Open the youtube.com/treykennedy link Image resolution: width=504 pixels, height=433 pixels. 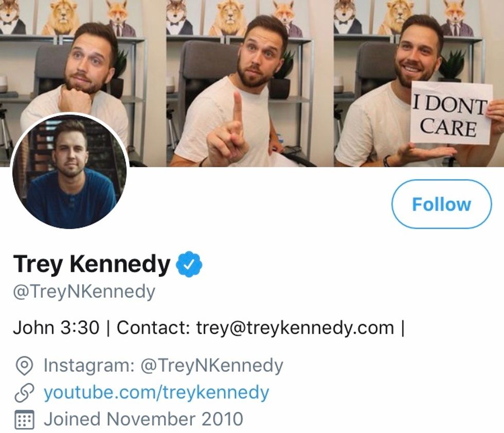click(156, 392)
